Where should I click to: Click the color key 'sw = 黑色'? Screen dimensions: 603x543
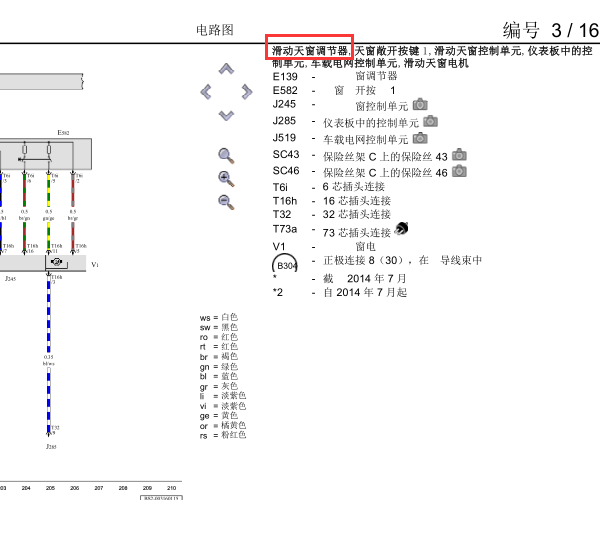click(219, 327)
